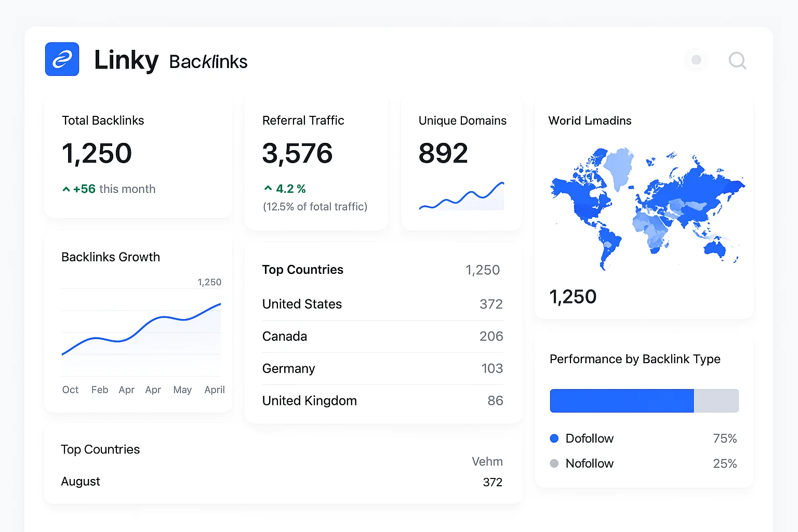
Task: Open search with the magnifier icon
Action: (x=737, y=60)
